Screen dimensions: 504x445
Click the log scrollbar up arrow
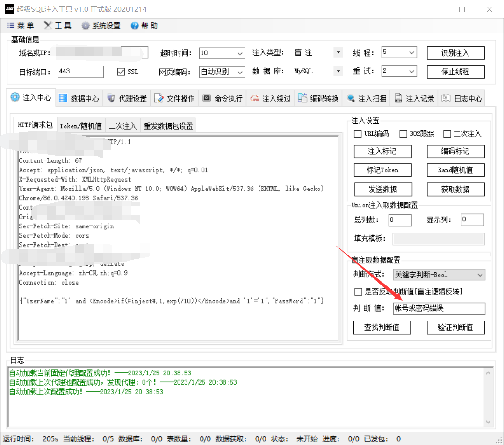[488, 373]
